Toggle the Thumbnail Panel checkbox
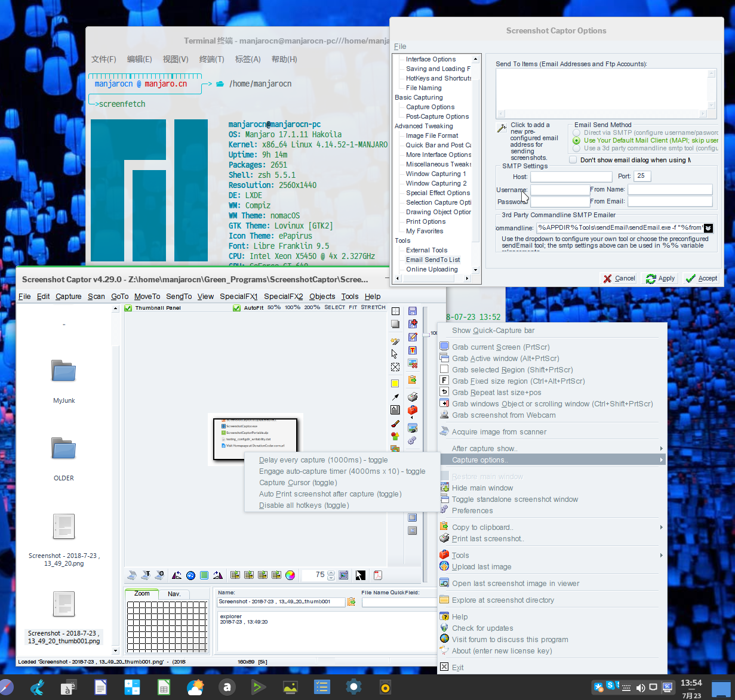The image size is (735, 700). click(128, 308)
